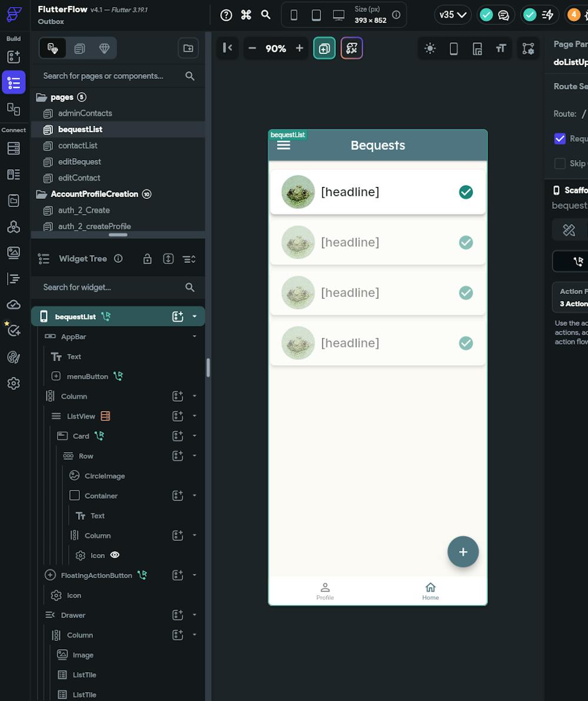
Task: Click the 90% zoom level value
Action: pyautogui.click(x=276, y=48)
